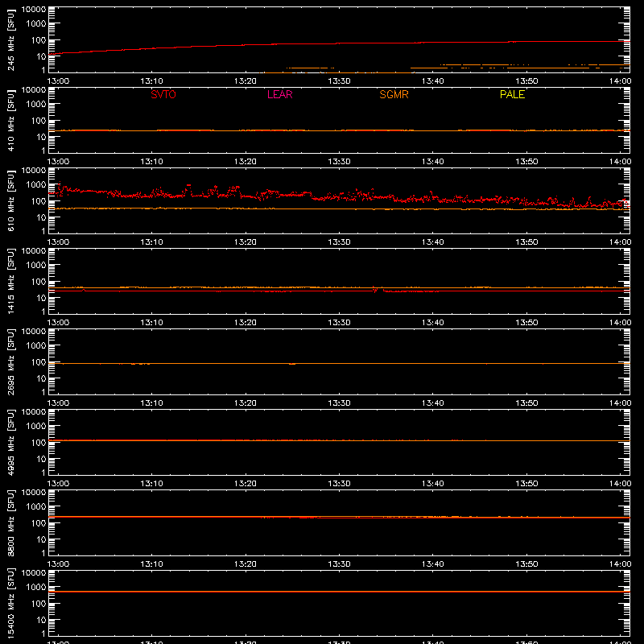
Task: Click 14:00 tick under the 245 MHz plot
Action: pos(620,81)
